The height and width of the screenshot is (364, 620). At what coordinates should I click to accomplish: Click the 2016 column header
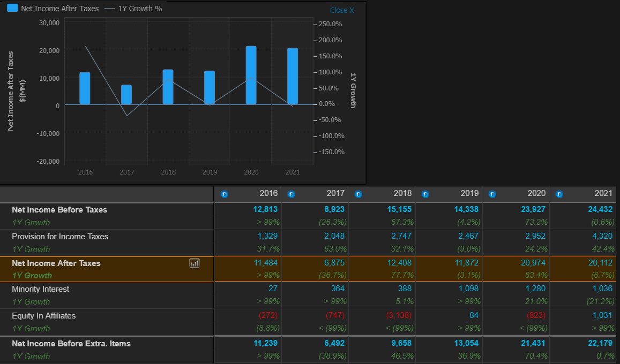click(268, 193)
